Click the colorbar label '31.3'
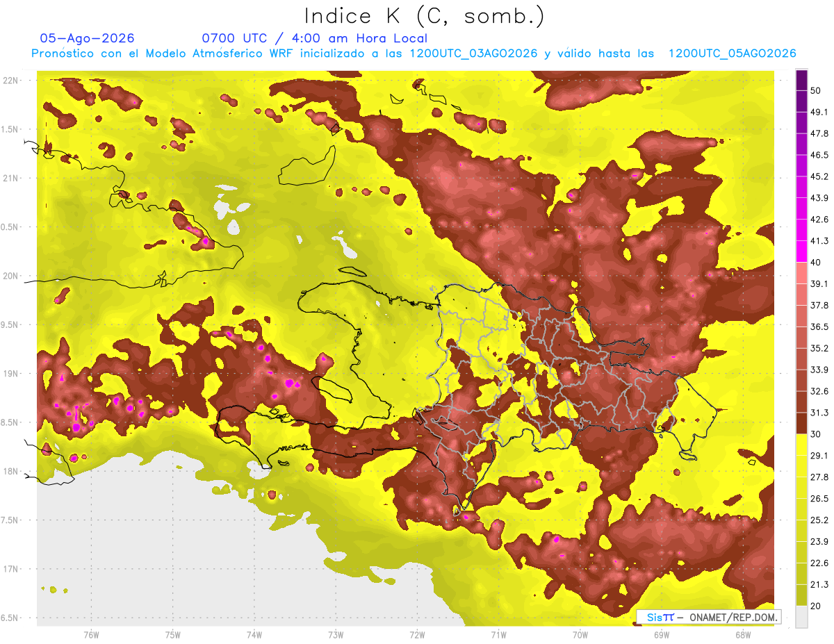 [819, 412]
